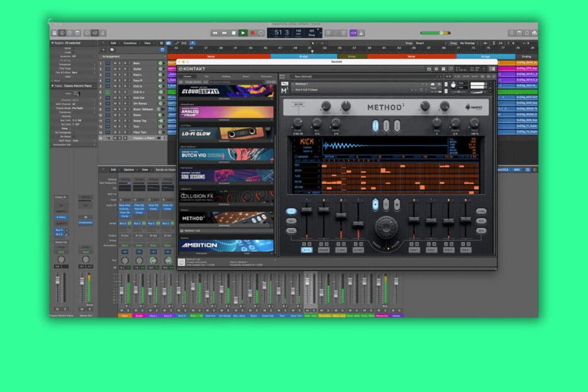Open the Ambition library banner

[x=227, y=245]
